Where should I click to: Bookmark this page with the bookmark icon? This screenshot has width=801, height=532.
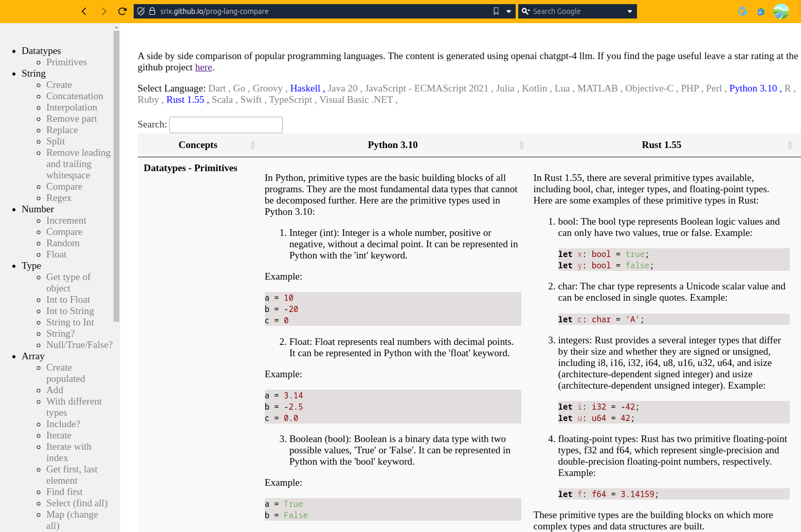496,11
